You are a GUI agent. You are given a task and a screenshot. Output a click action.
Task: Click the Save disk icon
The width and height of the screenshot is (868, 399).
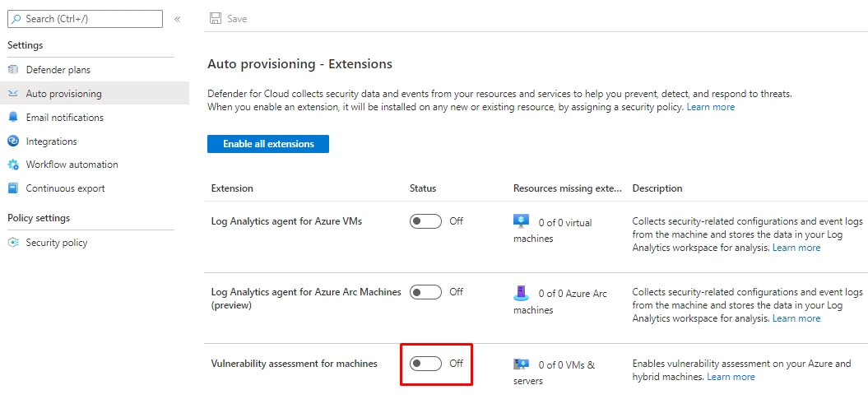216,18
